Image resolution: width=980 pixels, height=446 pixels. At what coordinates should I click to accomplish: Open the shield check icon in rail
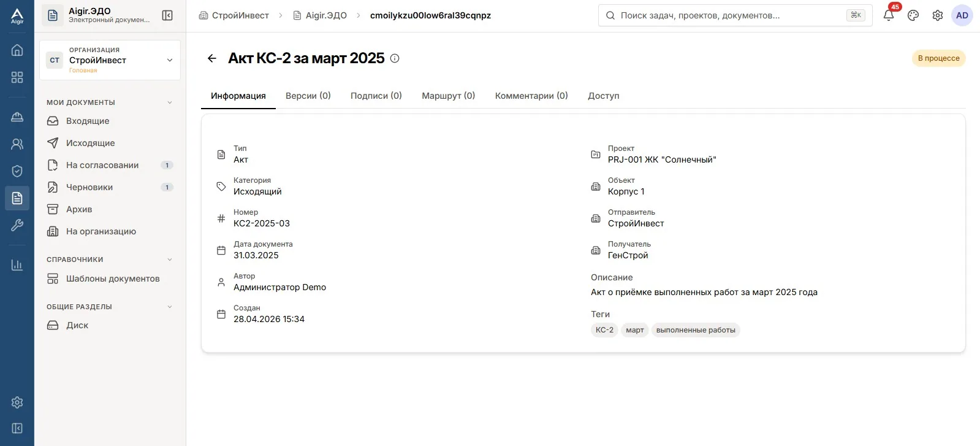[x=17, y=171]
